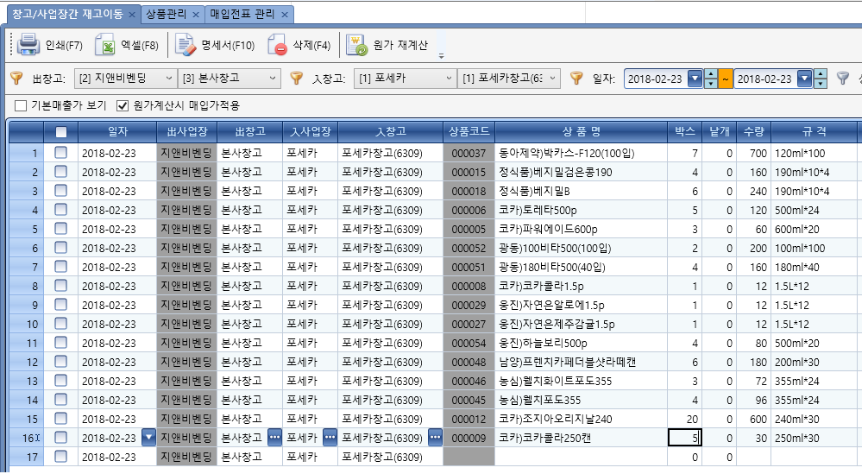Toggle the select-all checkbox in grid header
868x474 pixels.
click(61, 132)
